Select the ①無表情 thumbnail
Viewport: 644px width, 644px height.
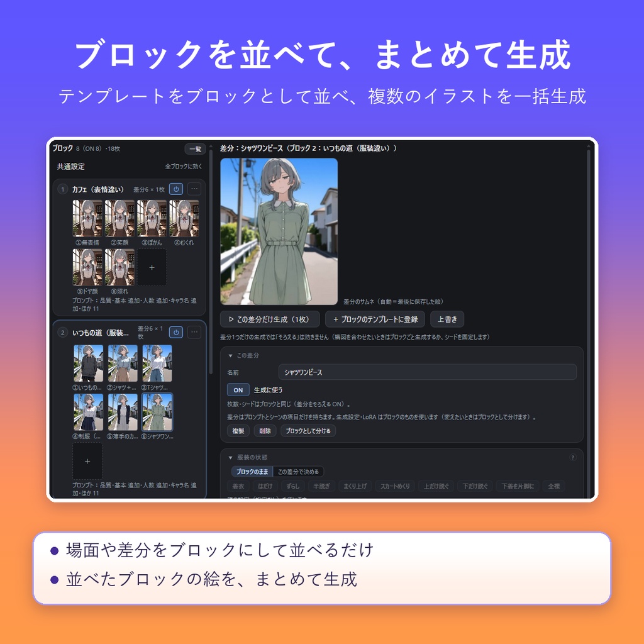87,218
